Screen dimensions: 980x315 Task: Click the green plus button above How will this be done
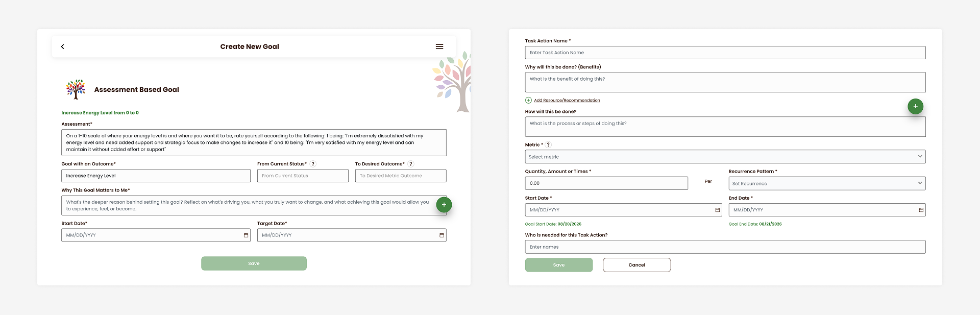(x=916, y=106)
